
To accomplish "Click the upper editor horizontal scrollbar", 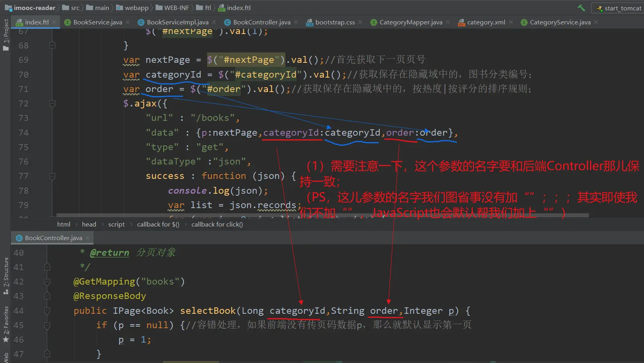I will click(322, 215).
